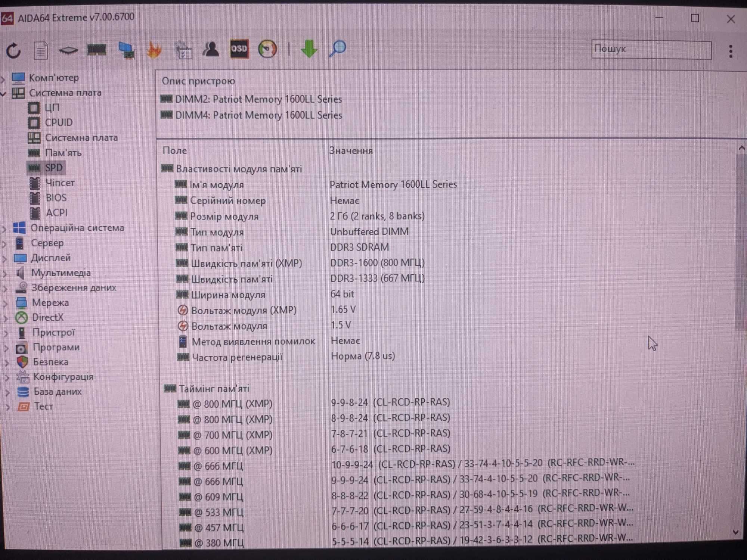Image resolution: width=747 pixels, height=560 pixels.
Task: Select the Системна плата child item
Action: (x=81, y=138)
